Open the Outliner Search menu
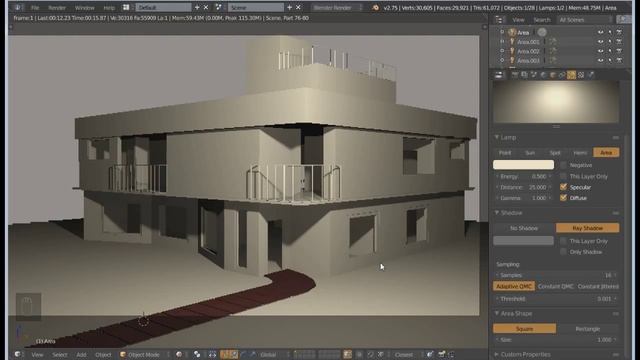This screenshot has width=640, height=360. tap(542, 20)
